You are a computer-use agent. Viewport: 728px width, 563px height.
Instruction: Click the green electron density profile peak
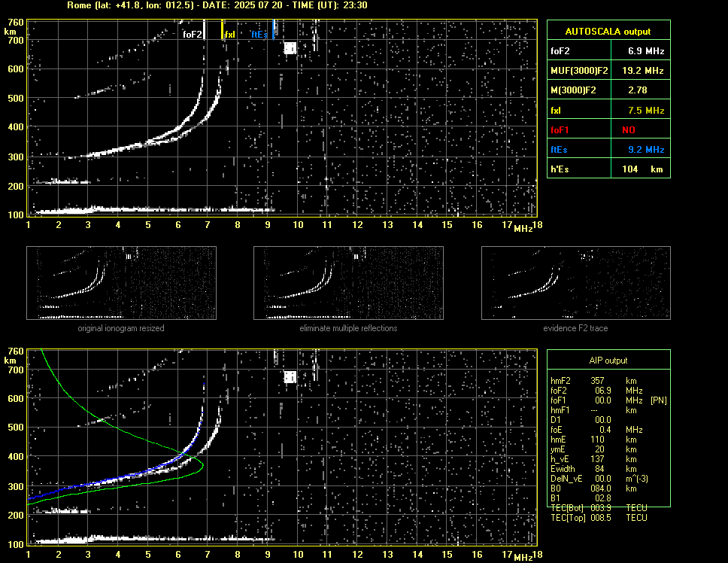(202, 464)
